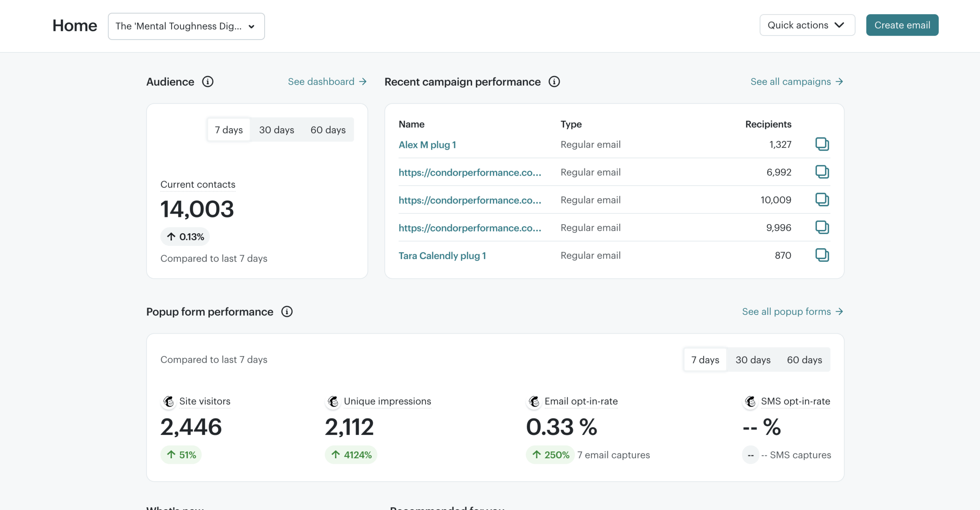Switch popup form performance to 60 days

(804, 360)
